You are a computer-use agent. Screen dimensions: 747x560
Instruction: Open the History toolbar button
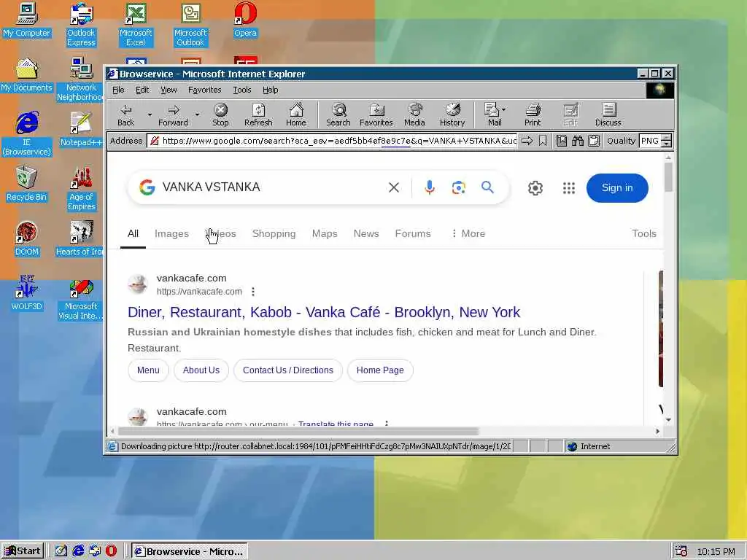point(452,114)
